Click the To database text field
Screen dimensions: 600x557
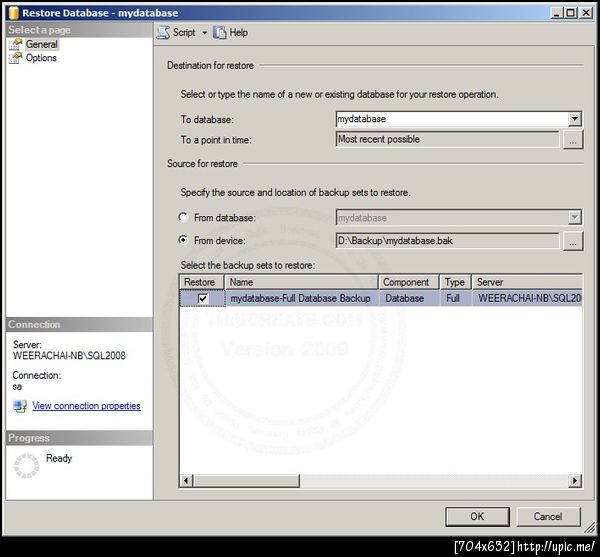[452, 119]
